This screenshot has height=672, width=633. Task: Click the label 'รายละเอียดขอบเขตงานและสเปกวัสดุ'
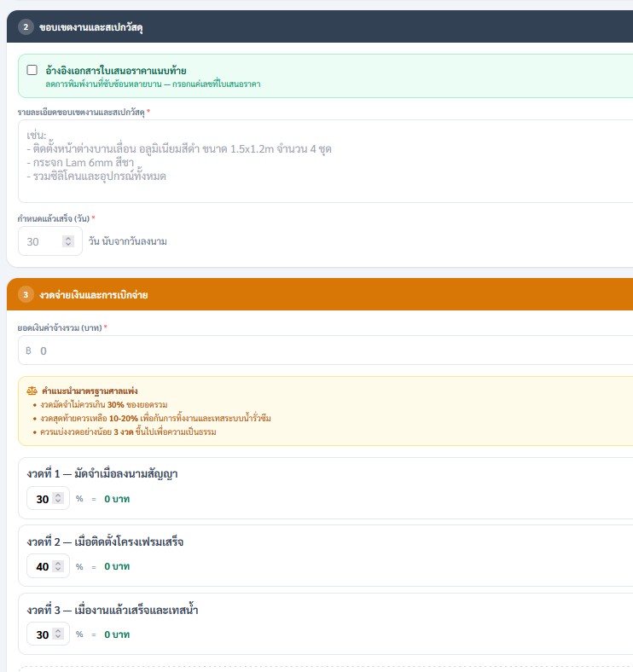[81, 113]
